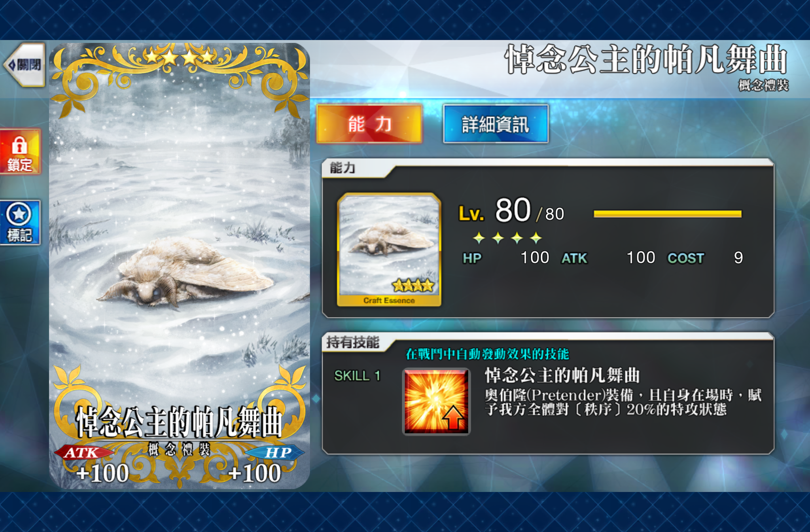
Task: Toggle the 標記 star mark button
Action: tap(20, 222)
